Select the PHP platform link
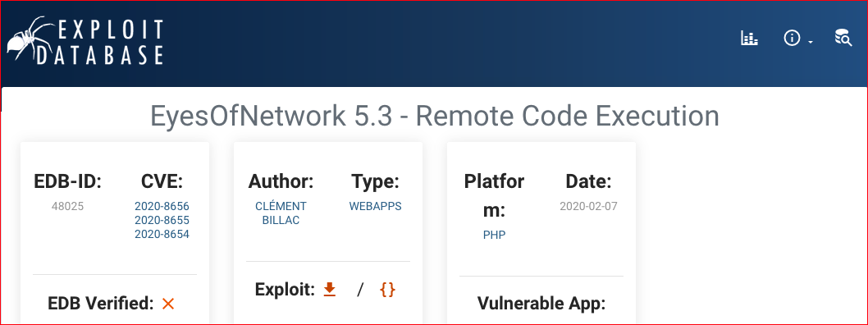This screenshot has width=868, height=325. (495, 235)
